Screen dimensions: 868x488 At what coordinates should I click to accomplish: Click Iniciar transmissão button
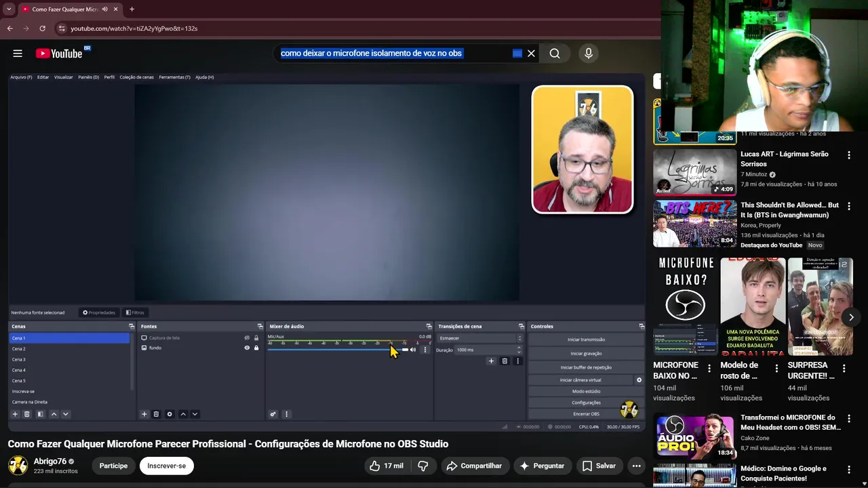coord(586,340)
